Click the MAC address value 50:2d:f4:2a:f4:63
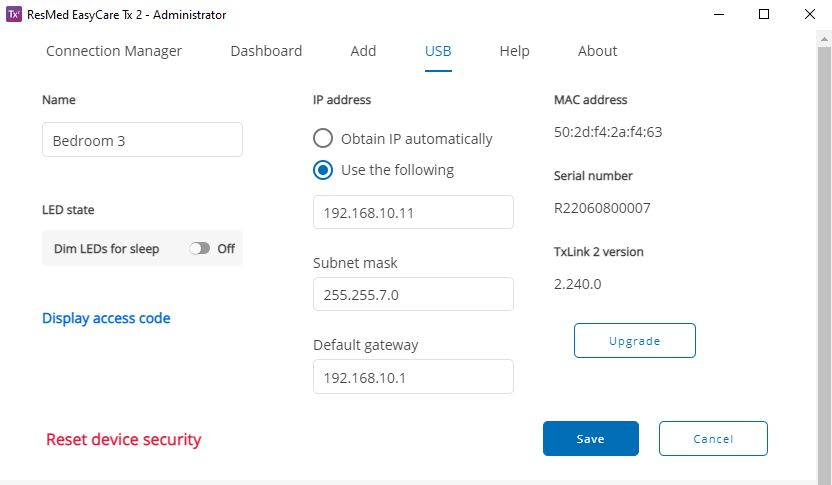 [608, 132]
